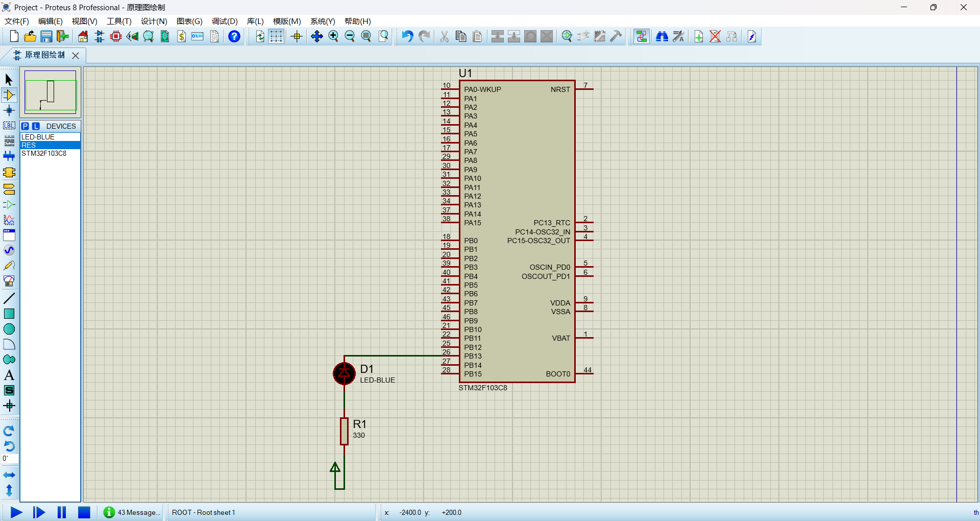
Task: Flip the part vertically (Y-mirror)
Action: 9,490
